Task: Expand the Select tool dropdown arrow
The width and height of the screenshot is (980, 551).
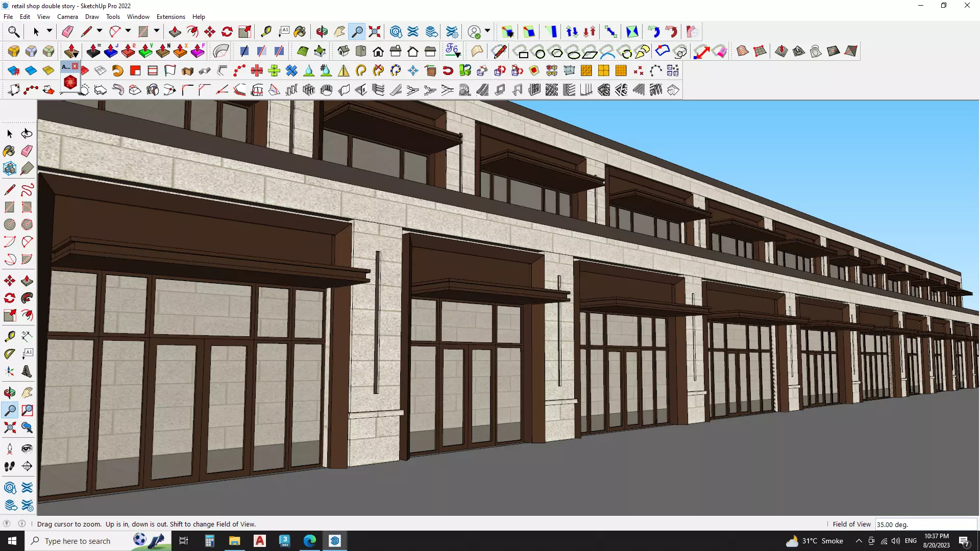Action: coord(50,31)
